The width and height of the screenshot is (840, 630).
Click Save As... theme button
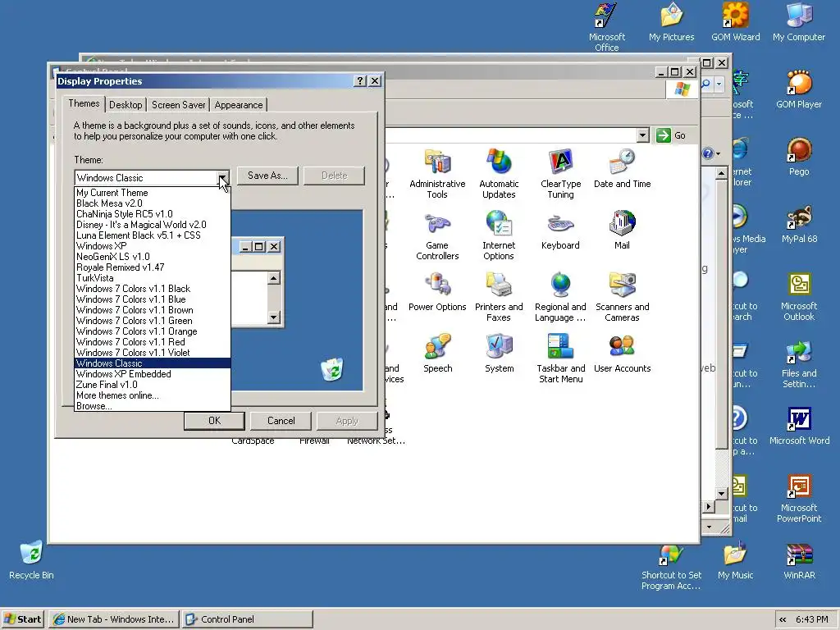267,176
